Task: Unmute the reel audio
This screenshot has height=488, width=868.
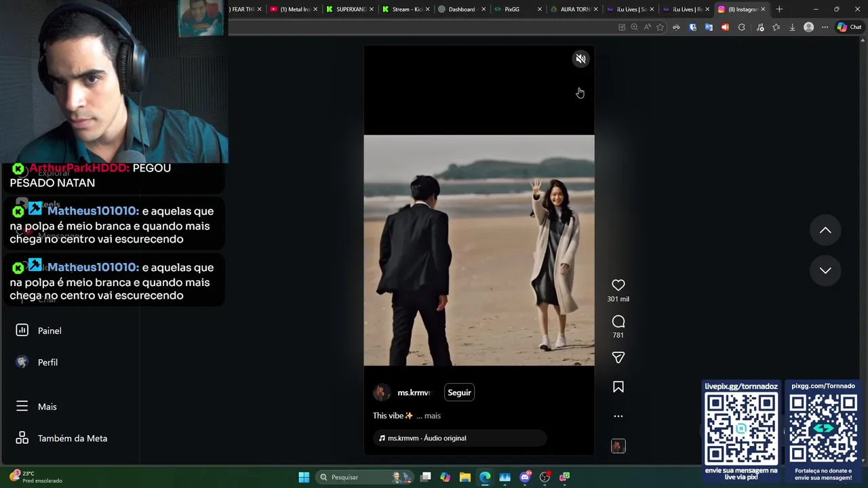Action: (580, 59)
